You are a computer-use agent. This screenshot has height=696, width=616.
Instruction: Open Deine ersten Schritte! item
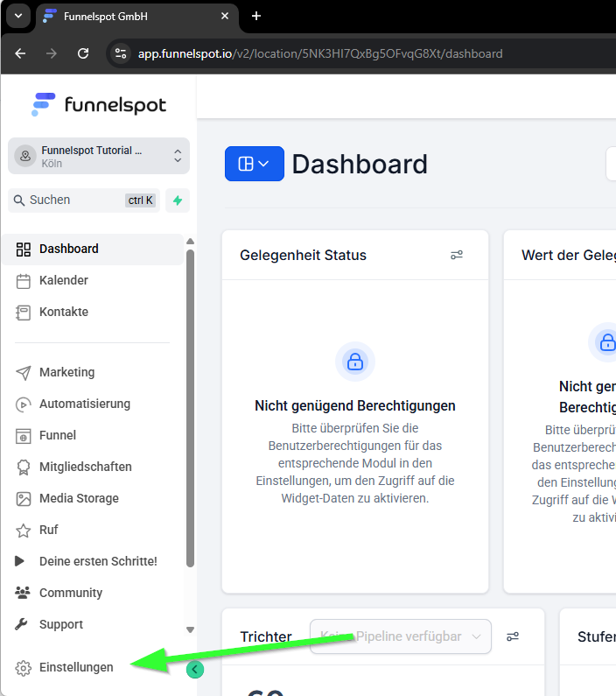93,561
